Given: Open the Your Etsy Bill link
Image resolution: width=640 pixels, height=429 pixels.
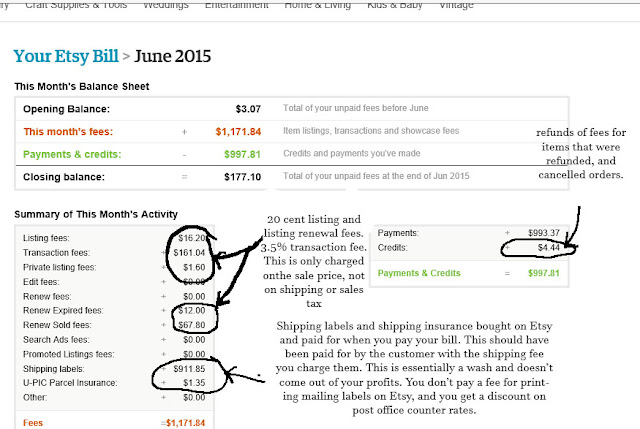Looking at the screenshot, I should tap(66, 56).
